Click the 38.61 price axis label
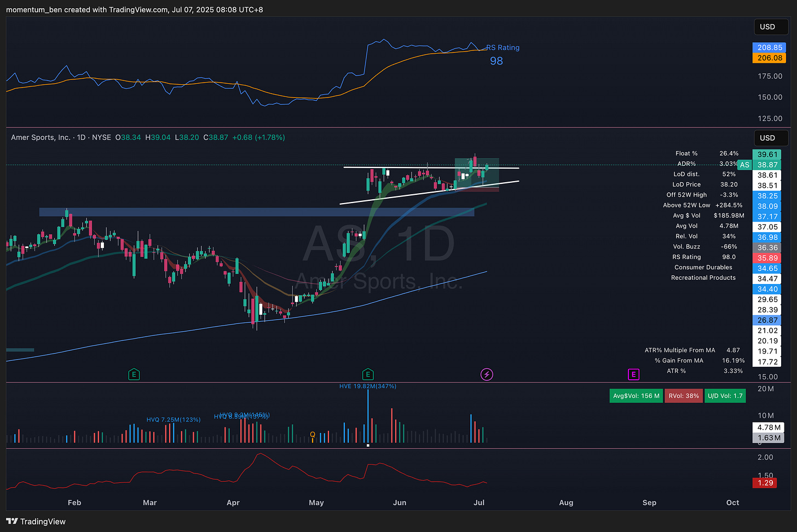The height and width of the screenshot is (532, 797). pos(767,175)
